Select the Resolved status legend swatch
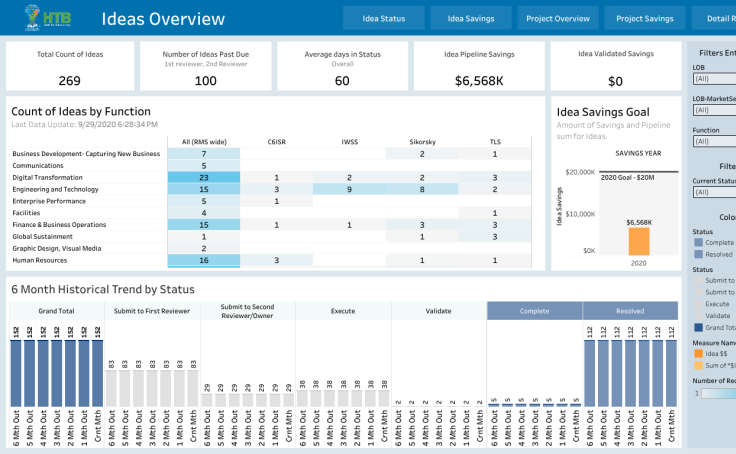Screen dimensions: 736x454 click(x=698, y=255)
